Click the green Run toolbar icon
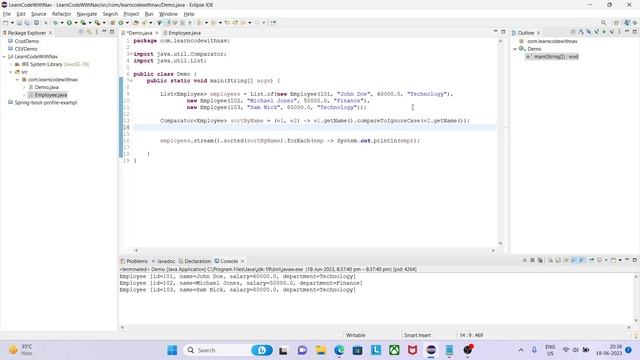Viewport: 640px width, 360px height. tap(69, 23)
